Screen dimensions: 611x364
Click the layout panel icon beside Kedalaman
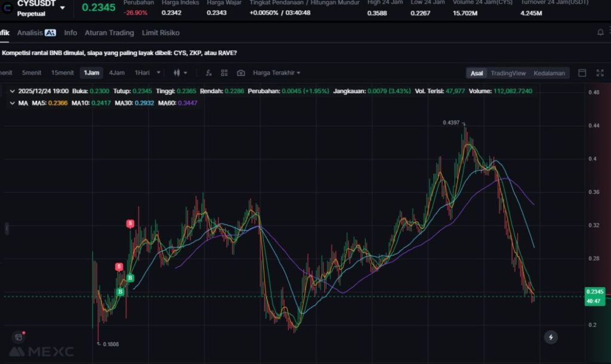[x=582, y=73]
